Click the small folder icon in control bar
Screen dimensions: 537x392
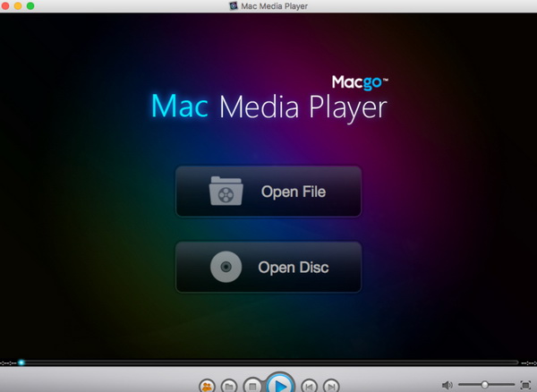click(229, 386)
